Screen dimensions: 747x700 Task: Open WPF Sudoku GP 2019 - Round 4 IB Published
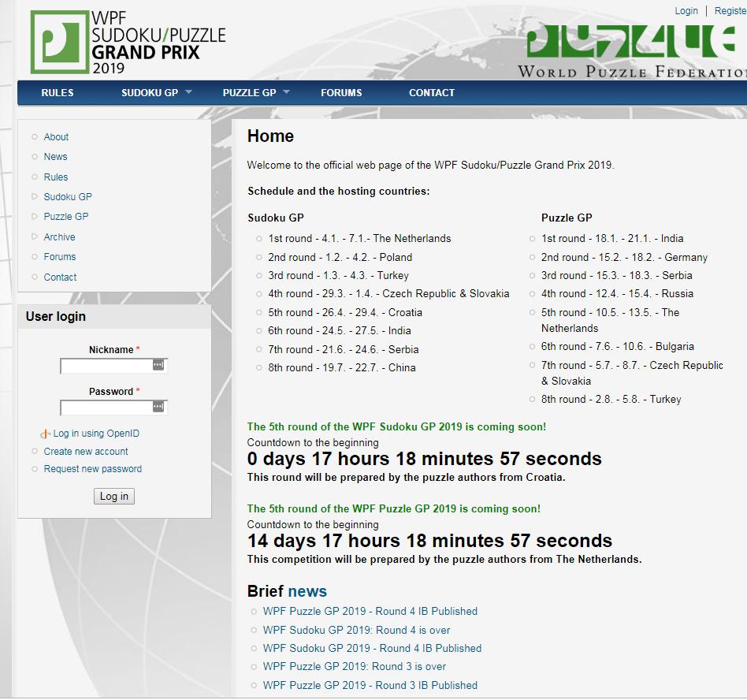[x=372, y=648]
